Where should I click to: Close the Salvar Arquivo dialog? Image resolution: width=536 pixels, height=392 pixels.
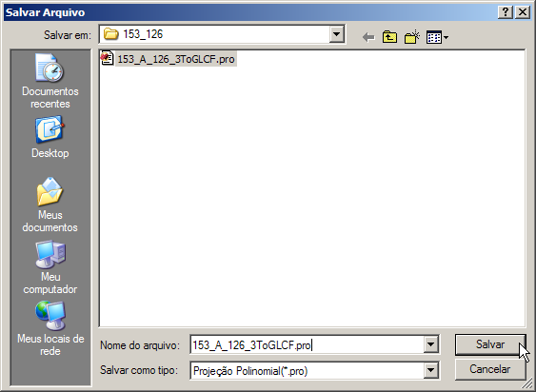(x=523, y=12)
